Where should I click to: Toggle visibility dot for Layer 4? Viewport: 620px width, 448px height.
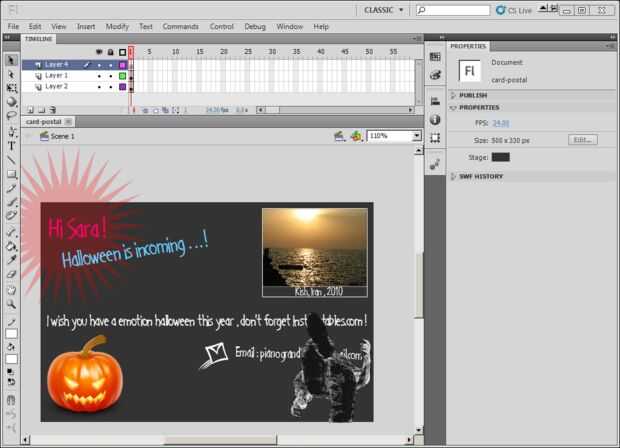point(99,65)
